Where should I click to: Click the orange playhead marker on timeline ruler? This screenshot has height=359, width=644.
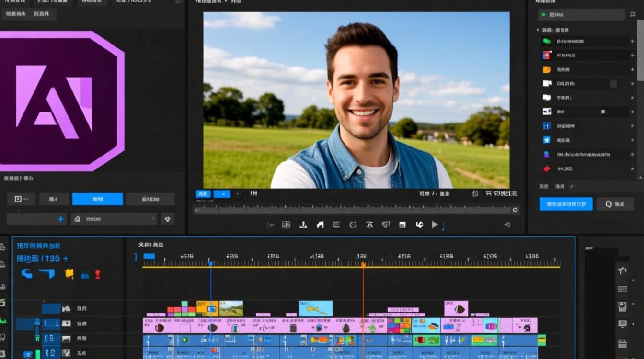pyautogui.click(x=363, y=264)
